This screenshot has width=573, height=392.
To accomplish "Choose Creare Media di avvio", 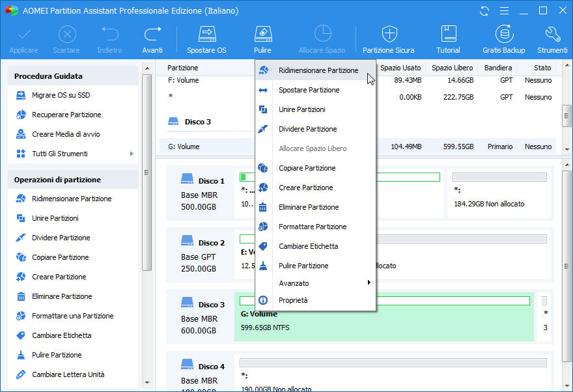I will click(x=66, y=134).
